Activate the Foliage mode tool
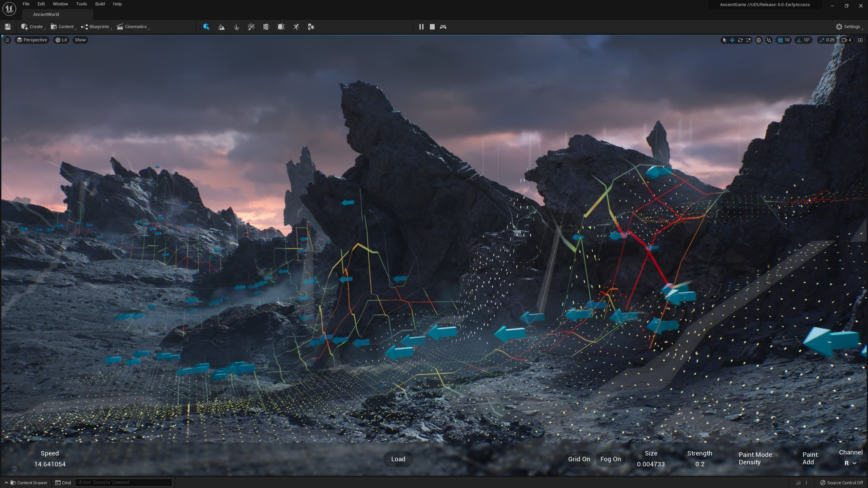Image resolution: width=868 pixels, height=488 pixels. 236,27
